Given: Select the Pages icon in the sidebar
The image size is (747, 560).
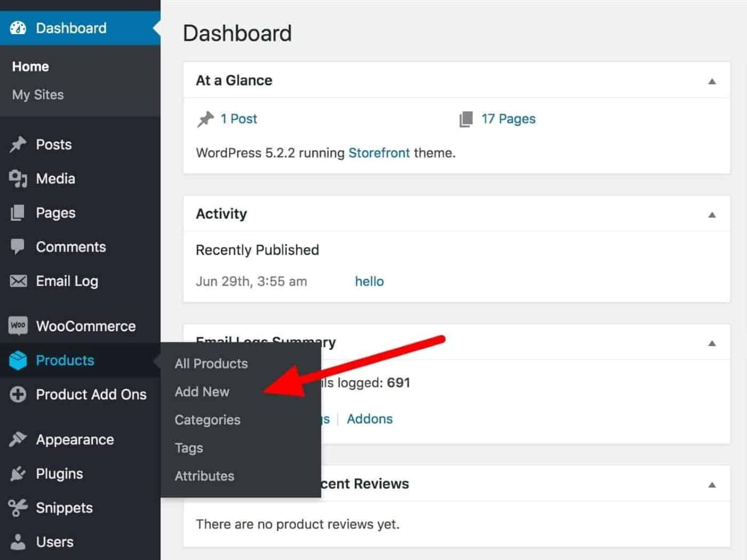Looking at the screenshot, I should [18, 213].
